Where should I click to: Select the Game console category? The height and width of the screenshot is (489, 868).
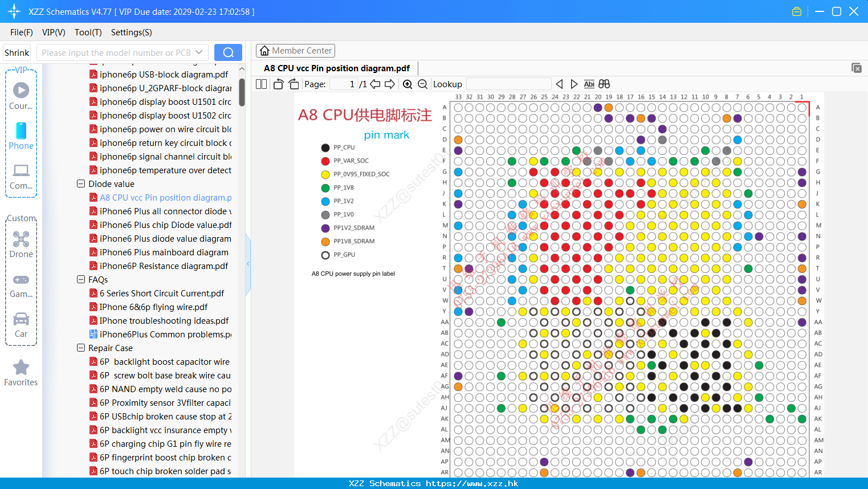pyautogui.click(x=21, y=286)
